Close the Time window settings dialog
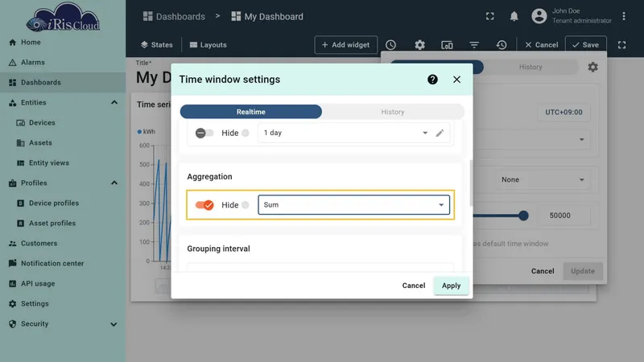The height and width of the screenshot is (362, 644). [456, 79]
